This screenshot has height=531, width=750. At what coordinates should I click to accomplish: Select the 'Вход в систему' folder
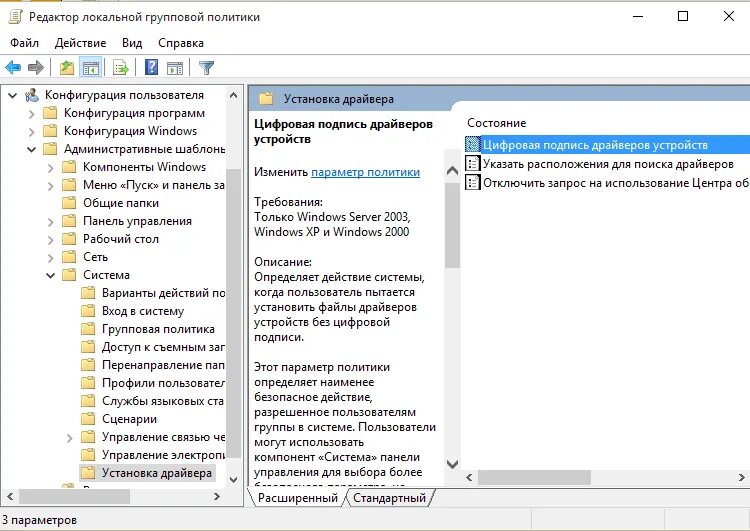click(143, 311)
